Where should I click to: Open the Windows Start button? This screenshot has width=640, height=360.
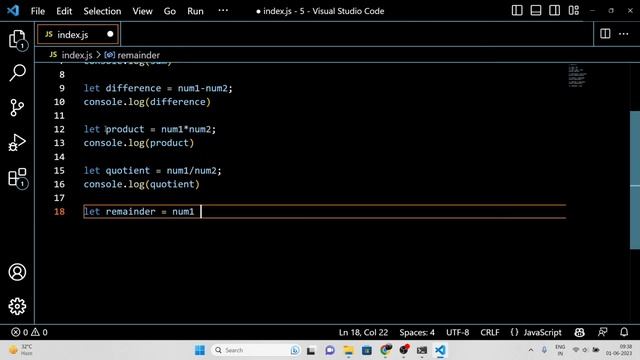(200, 350)
